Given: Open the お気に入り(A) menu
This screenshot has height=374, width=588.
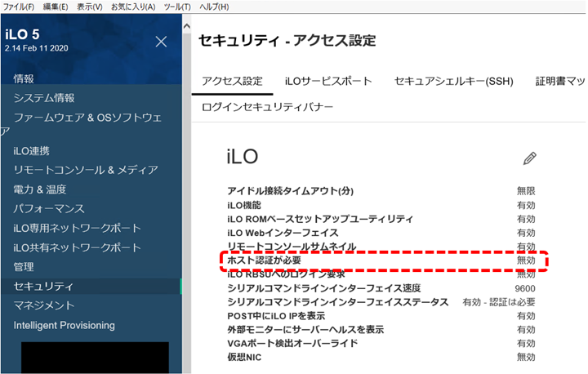Looking at the screenshot, I should [x=133, y=7].
